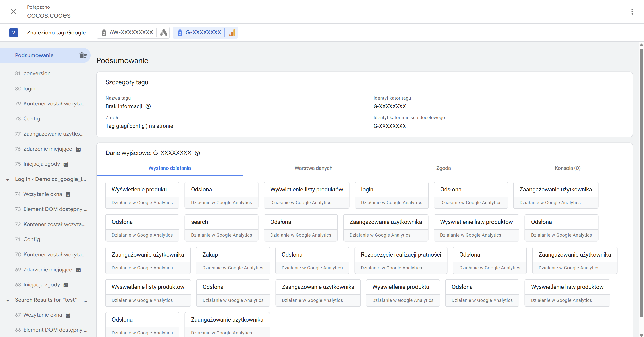Open the three-dot more options menu

632,12
